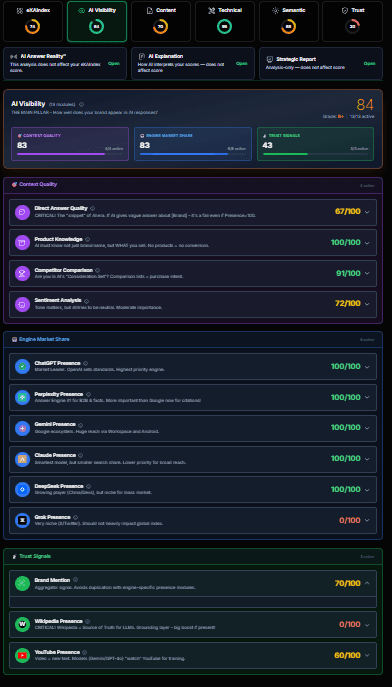Click the Context Quality section header
This screenshot has width=392, height=687.
[193, 184]
